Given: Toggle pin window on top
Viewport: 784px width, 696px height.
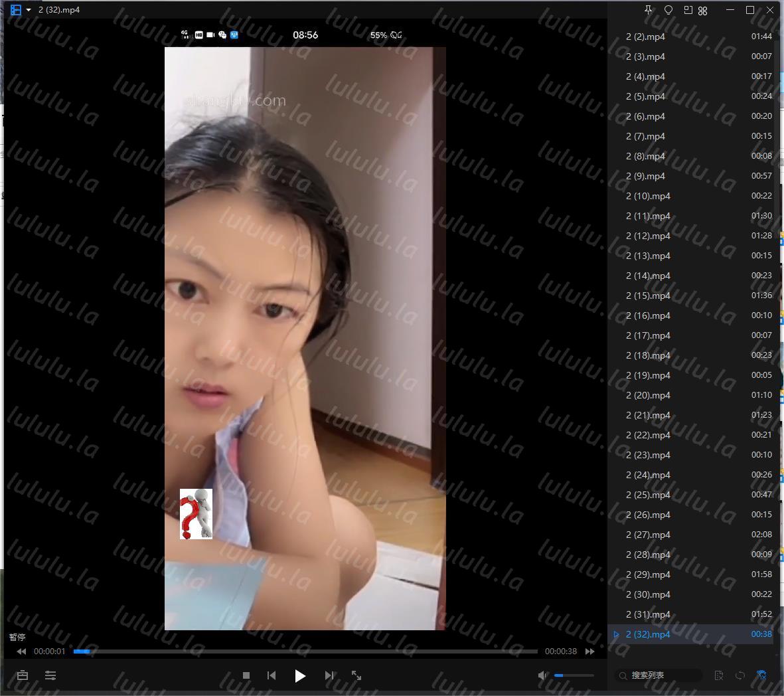Looking at the screenshot, I should [649, 10].
